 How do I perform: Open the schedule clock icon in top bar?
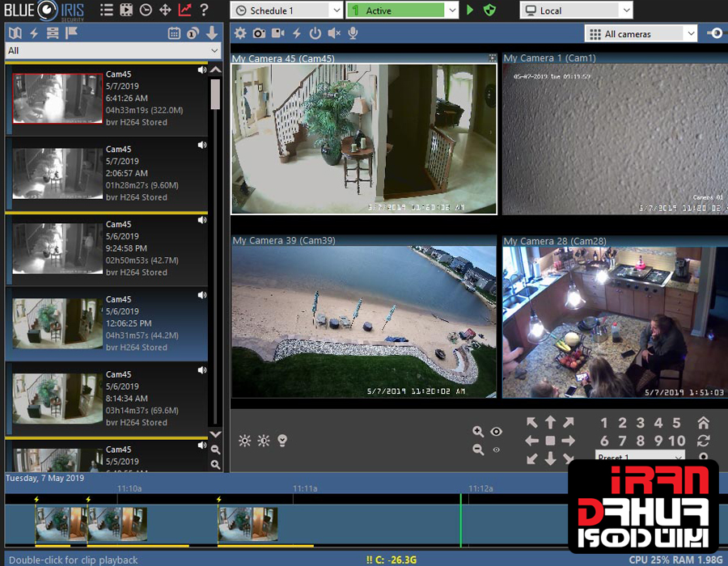click(x=146, y=10)
